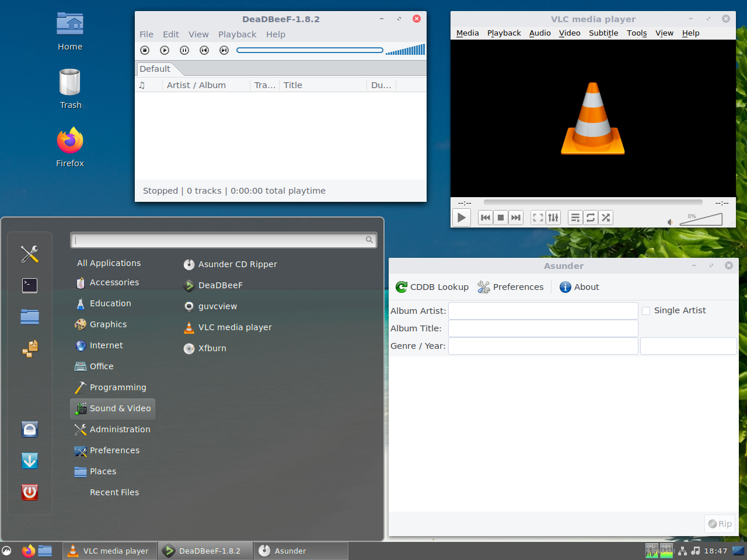Click CDDB Lookup in Asunder
Viewport: 747px width, 560px height.
[432, 287]
